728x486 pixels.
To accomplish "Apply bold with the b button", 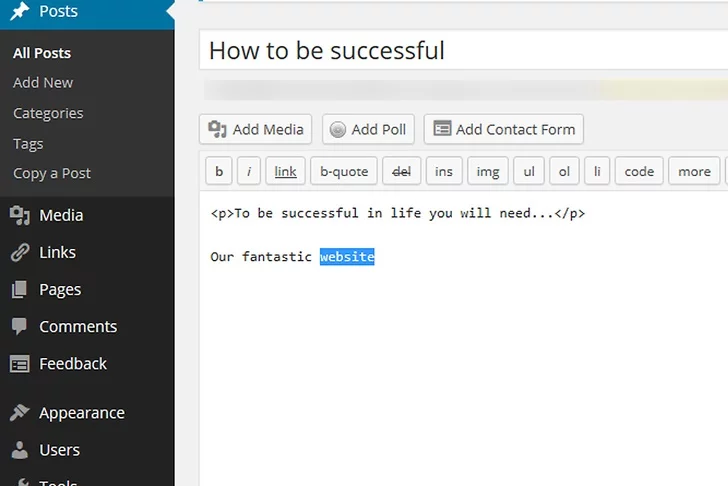I will click(219, 171).
